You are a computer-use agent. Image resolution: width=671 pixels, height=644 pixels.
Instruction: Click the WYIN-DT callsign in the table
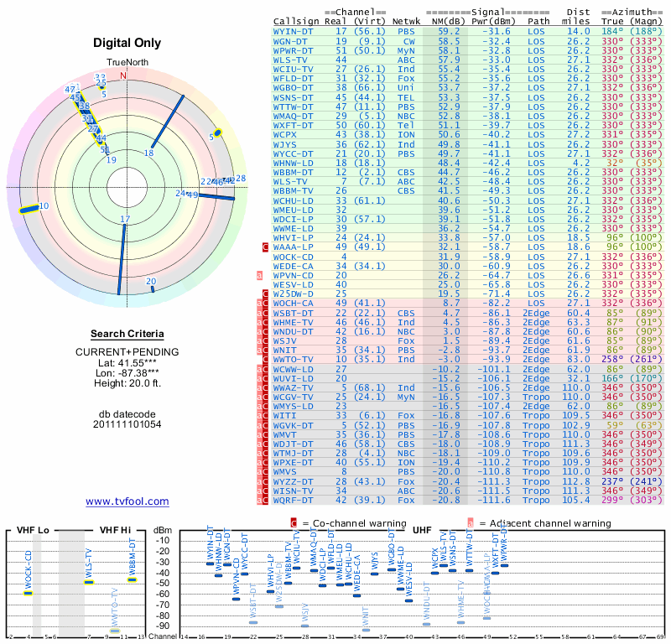[x=293, y=32]
